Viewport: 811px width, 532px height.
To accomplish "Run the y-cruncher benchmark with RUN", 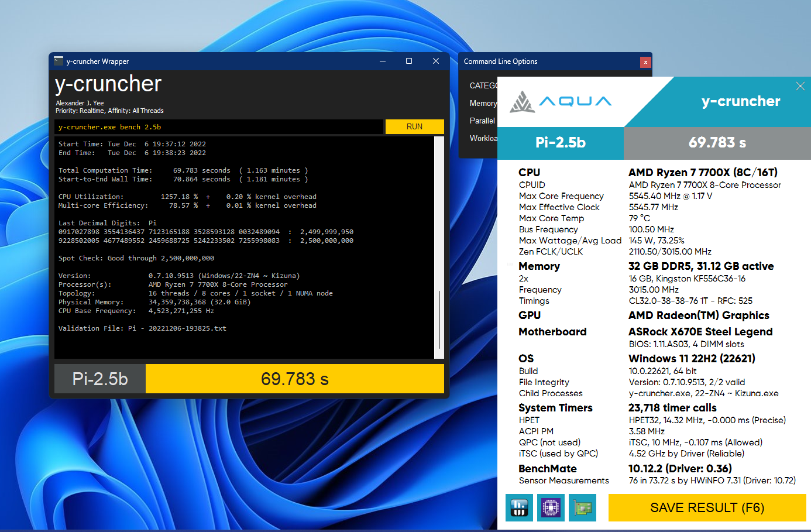I will (414, 126).
